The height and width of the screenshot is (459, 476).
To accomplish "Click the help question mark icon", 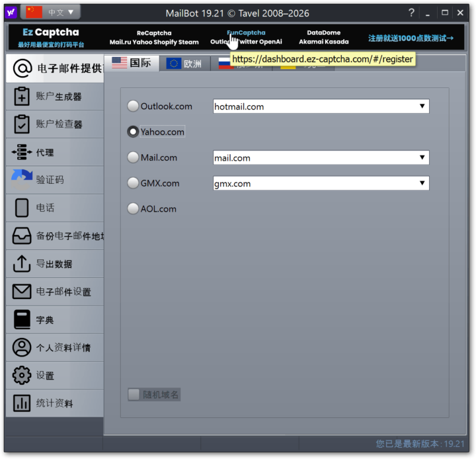I will (411, 13).
